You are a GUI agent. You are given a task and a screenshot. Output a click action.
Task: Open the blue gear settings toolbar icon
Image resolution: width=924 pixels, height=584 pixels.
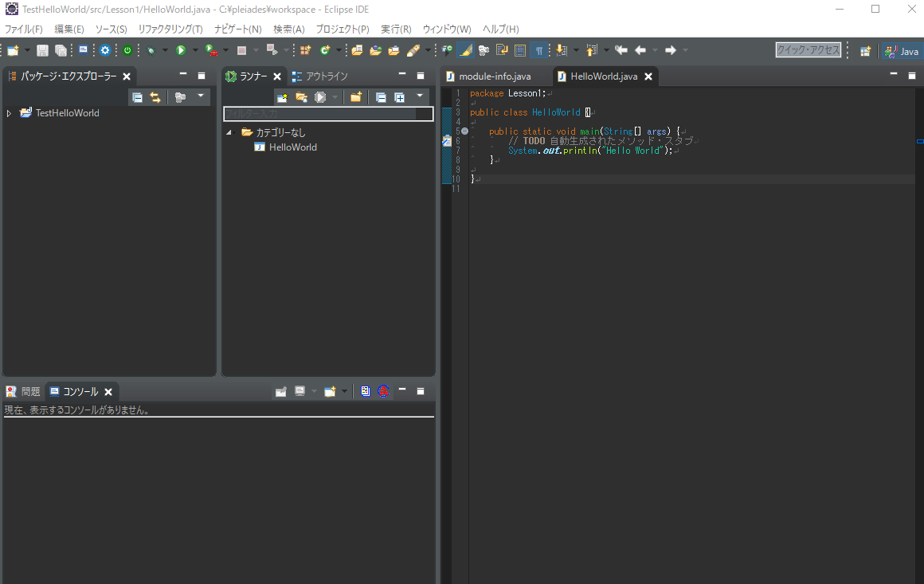click(x=105, y=51)
